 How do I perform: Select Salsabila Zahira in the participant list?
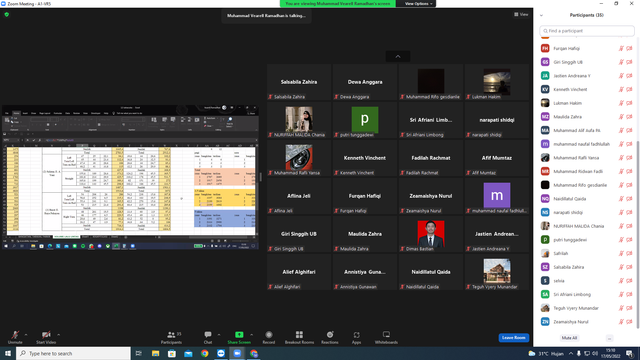pos(586,267)
